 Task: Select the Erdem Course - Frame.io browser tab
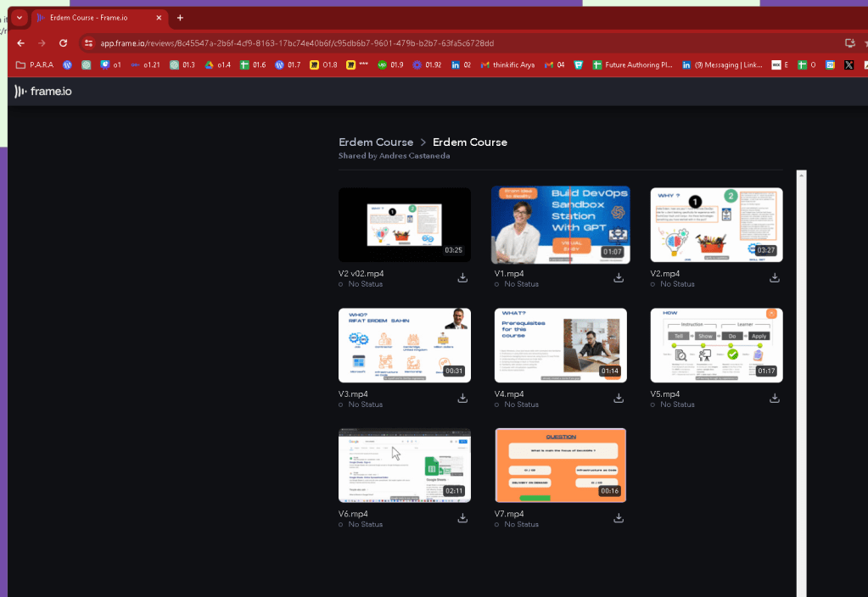[x=99, y=18]
